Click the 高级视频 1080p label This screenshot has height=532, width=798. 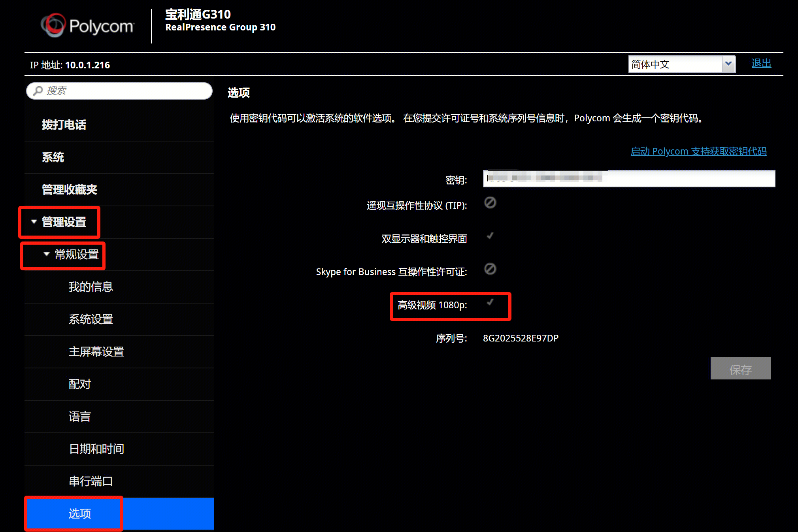pos(432,305)
